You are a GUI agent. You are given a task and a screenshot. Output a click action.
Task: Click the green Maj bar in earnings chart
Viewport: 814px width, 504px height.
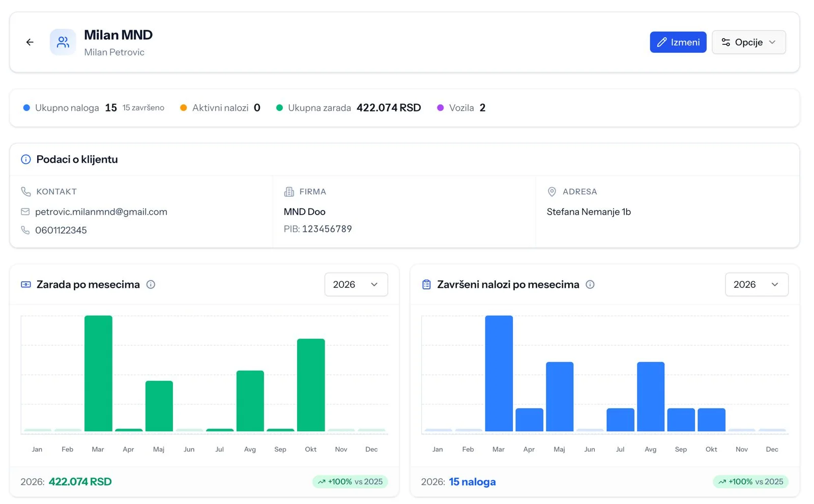click(x=159, y=406)
